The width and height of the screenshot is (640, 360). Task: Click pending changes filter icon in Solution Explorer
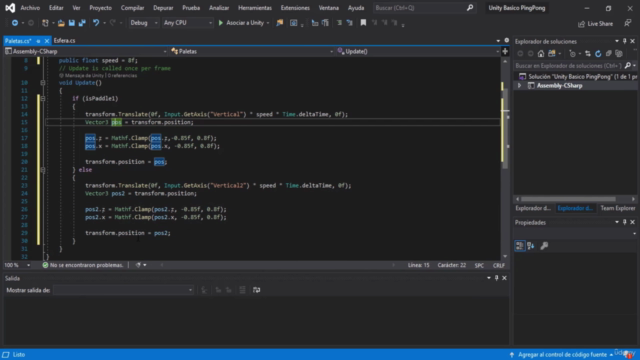coord(572,53)
